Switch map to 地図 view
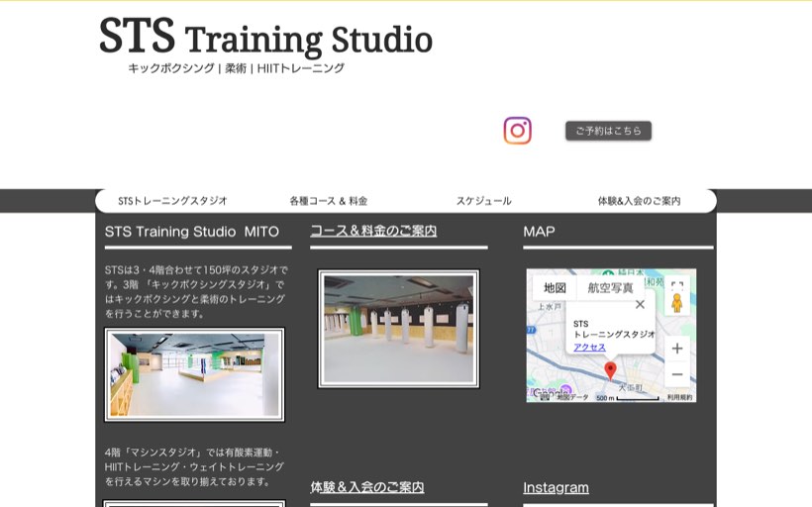 [555, 288]
